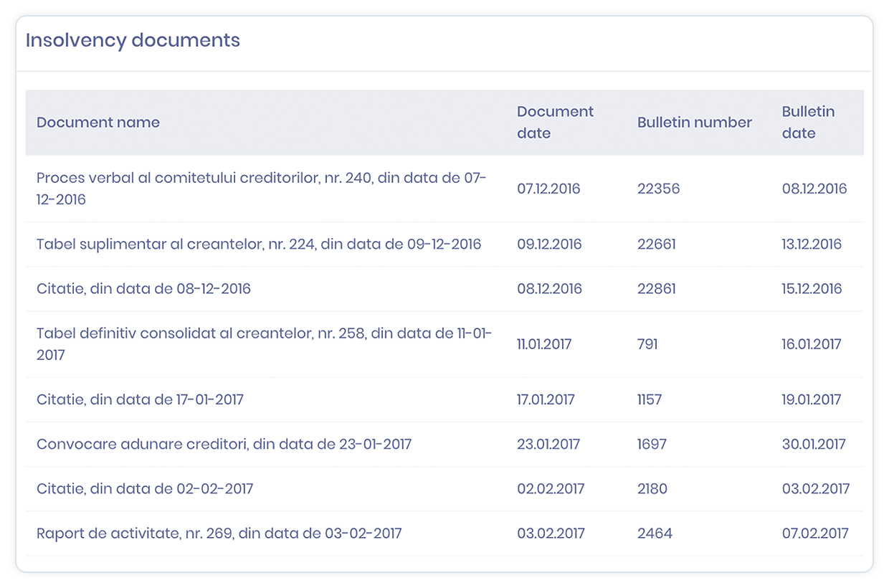The width and height of the screenshot is (889, 588).
Task: Open 'Convocare adunare creditori' document
Action: point(224,444)
